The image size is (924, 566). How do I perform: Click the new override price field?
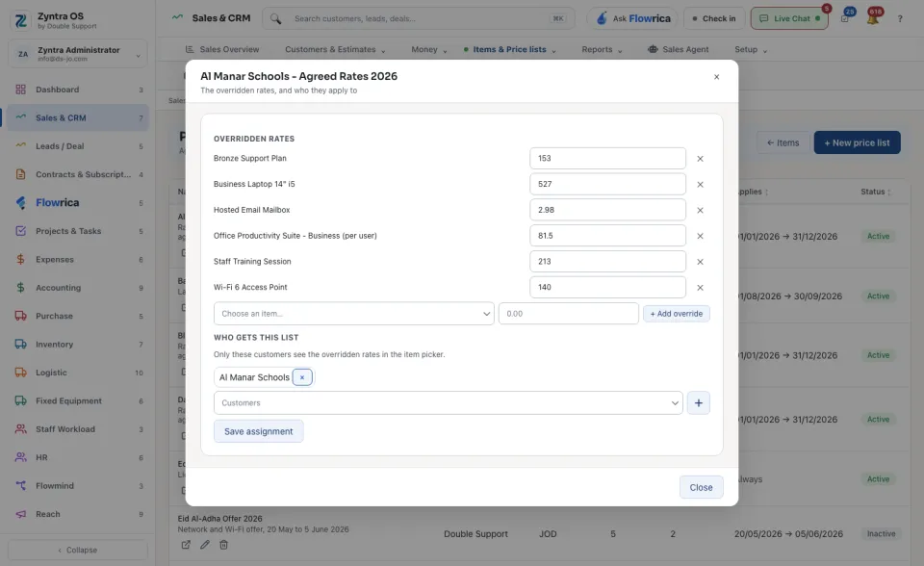point(569,314)
